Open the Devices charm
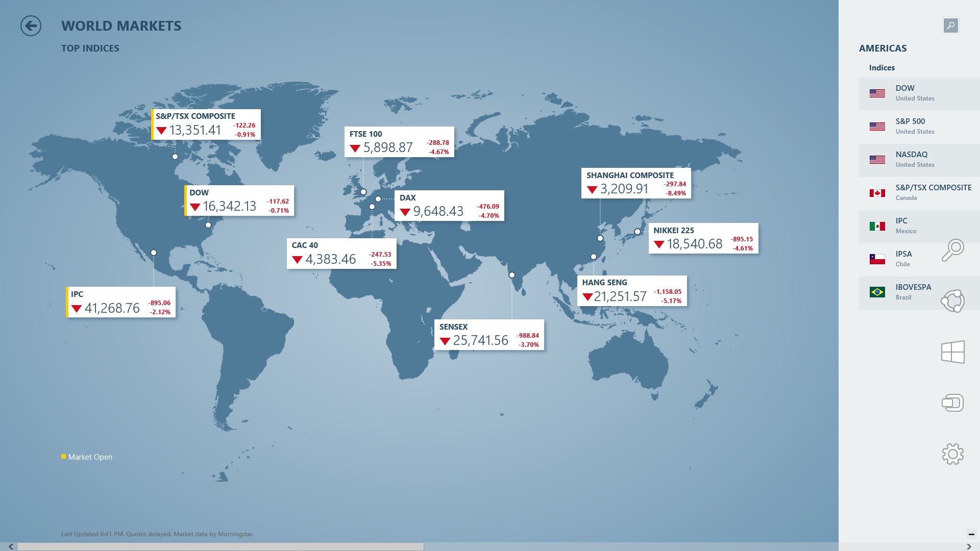Image resolution: width=980 pixels, height=551 pixels. [952, 403]
